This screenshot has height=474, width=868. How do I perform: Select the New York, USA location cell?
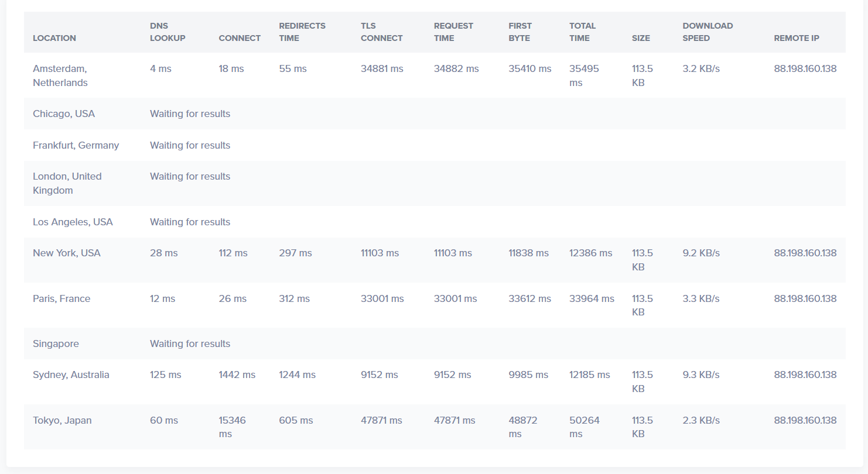(x=67, y=253)
